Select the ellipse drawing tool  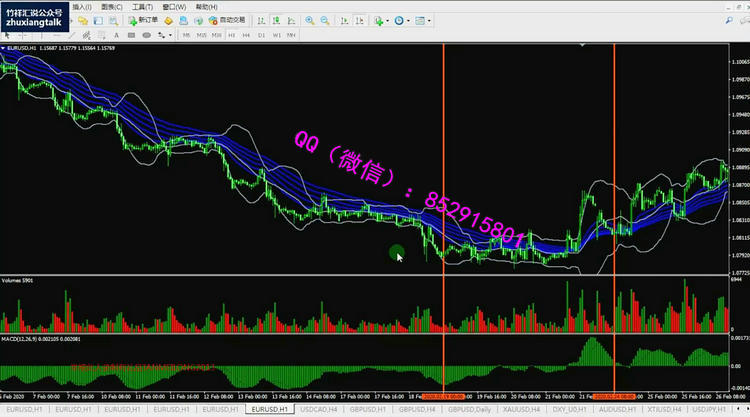point(146,35)
